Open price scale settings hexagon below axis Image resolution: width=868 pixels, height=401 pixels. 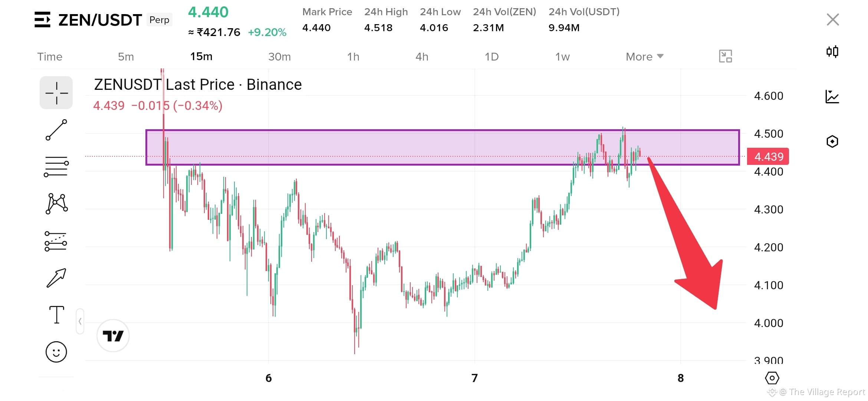(772, 378)
